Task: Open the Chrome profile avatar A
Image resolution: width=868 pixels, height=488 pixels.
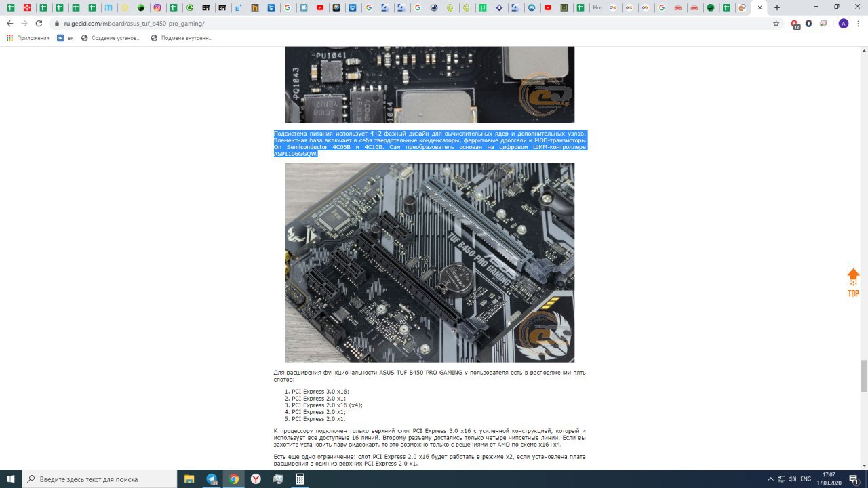Action: click(x=843, y=23)
